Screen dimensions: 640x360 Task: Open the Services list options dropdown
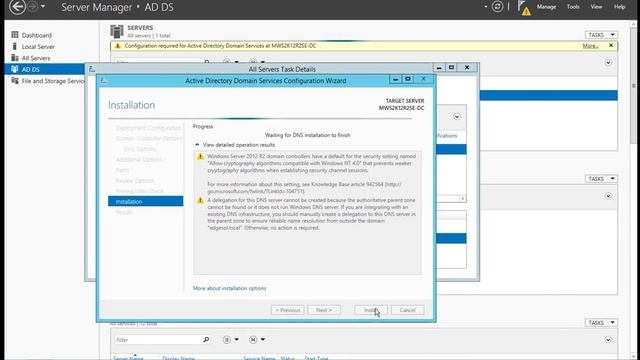click(231, 340)
